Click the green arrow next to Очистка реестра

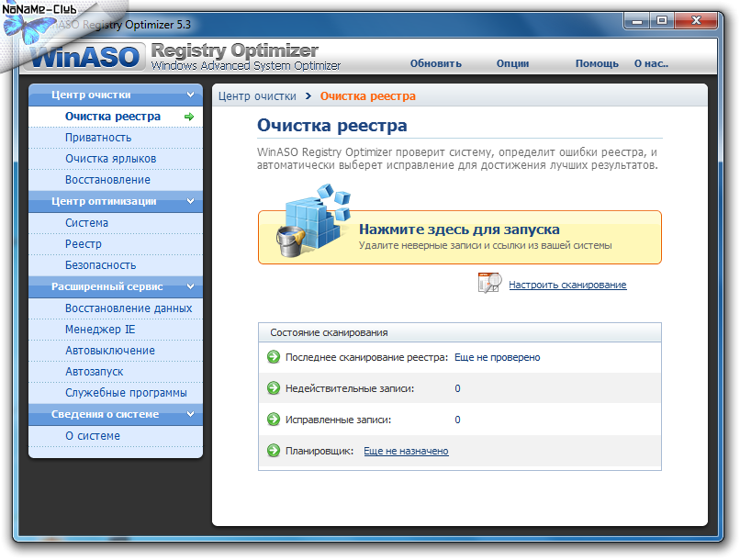coord(189,117)
